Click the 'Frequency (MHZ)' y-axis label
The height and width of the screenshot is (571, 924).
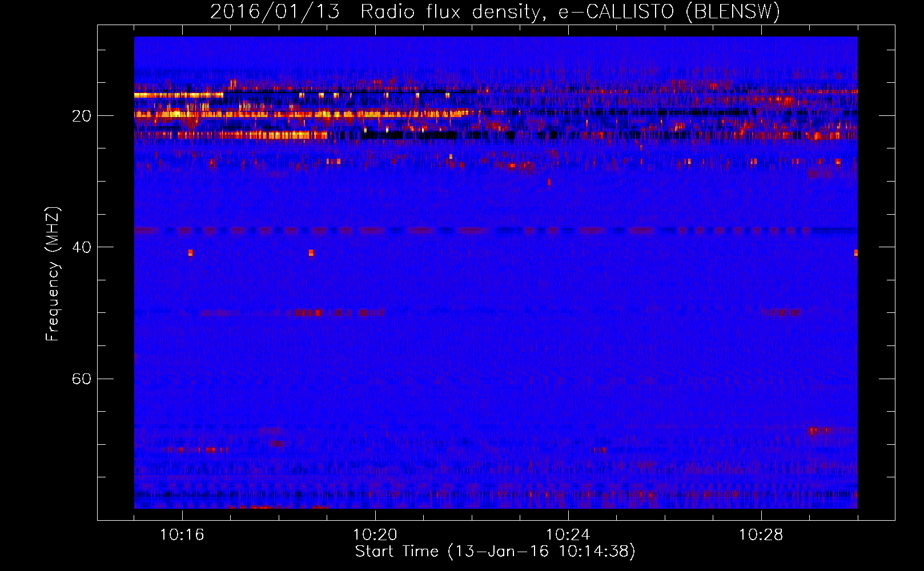click(x=53, y=274)
